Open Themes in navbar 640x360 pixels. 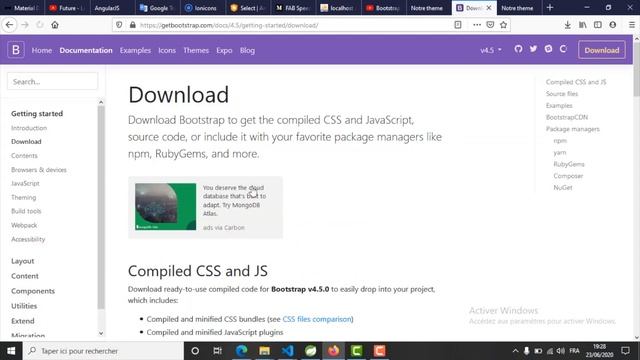tap(196, 50)
